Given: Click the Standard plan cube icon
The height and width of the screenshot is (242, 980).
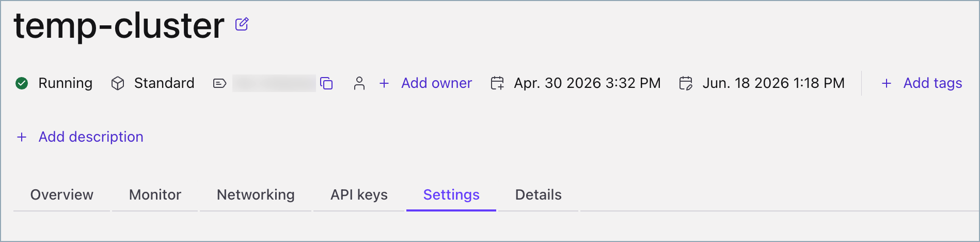Looking at the screenshot, I should tap(118, 83).
